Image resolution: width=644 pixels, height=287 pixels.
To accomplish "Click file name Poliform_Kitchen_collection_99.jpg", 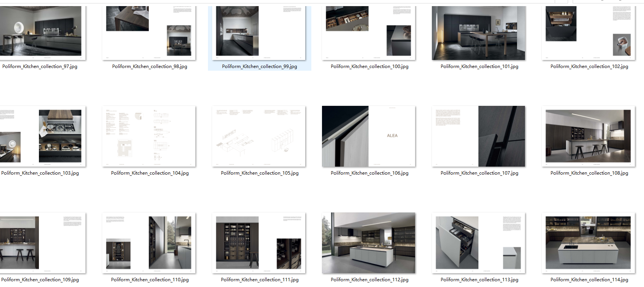I will [259, 66].
